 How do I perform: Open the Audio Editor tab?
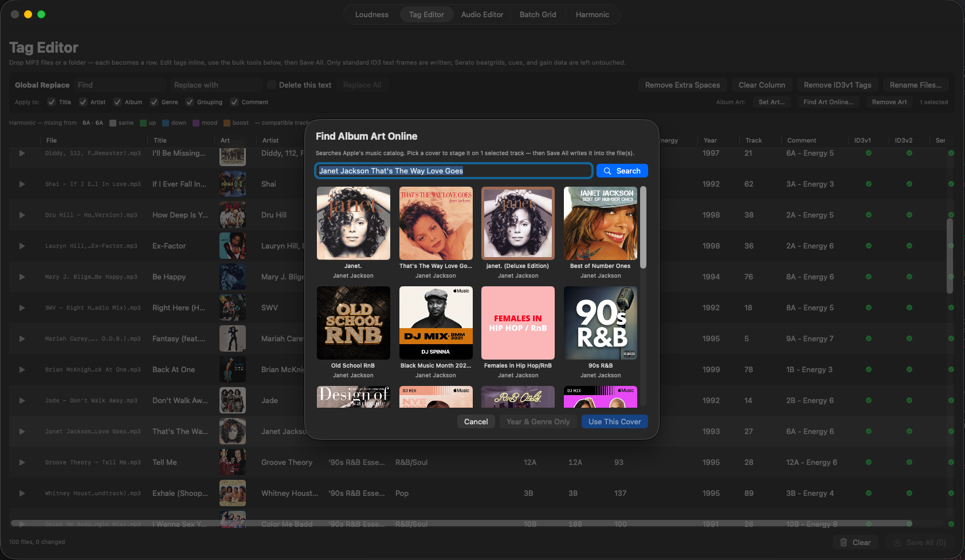[482, 14]
